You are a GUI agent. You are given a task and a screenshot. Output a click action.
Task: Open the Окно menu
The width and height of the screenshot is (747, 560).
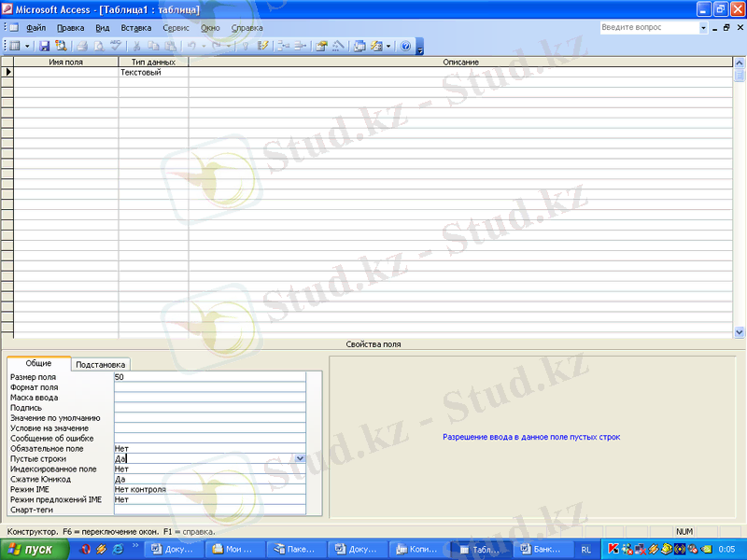[x=210, y=28]
